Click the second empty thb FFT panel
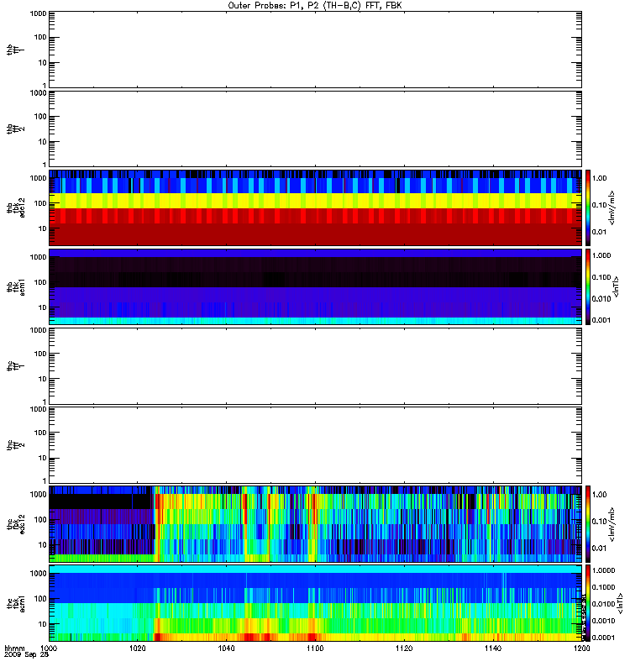 [315, 128]
